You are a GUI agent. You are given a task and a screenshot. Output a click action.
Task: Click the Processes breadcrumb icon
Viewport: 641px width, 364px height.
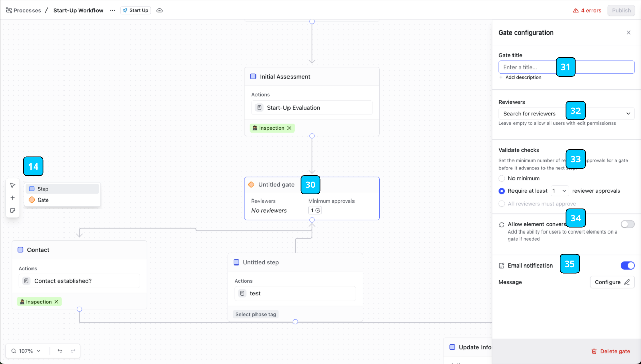(x=9, y=10)
